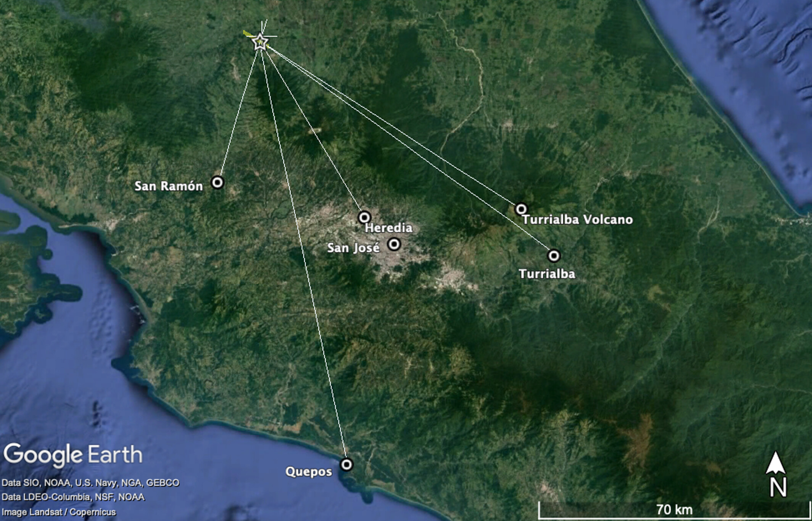The width and height of the screenshot is (812, 521).
Task: Click the 70 km scale bar label
Action: point(674,510)
